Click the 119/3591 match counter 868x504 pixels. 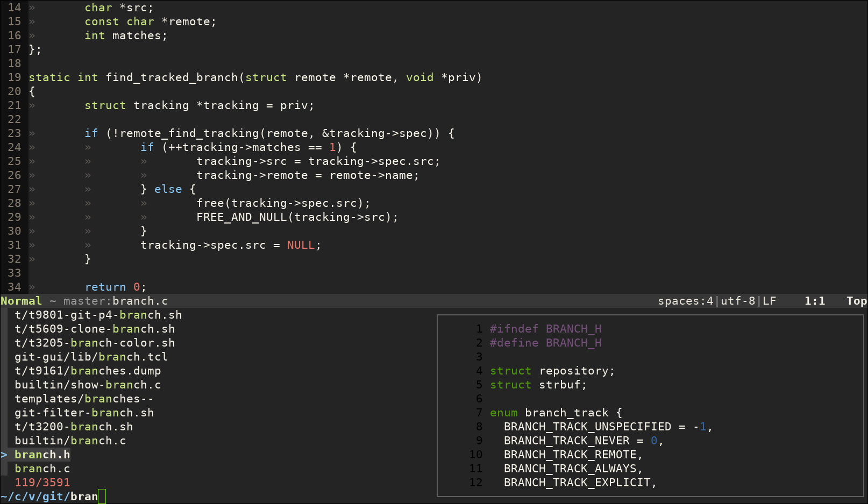click(42, 483)
